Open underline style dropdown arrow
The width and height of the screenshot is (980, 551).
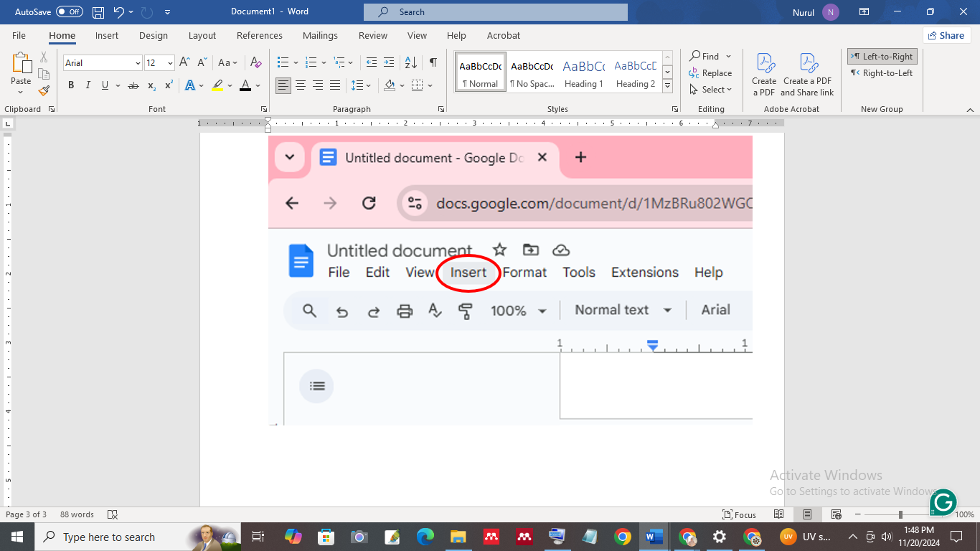(118, 85)
